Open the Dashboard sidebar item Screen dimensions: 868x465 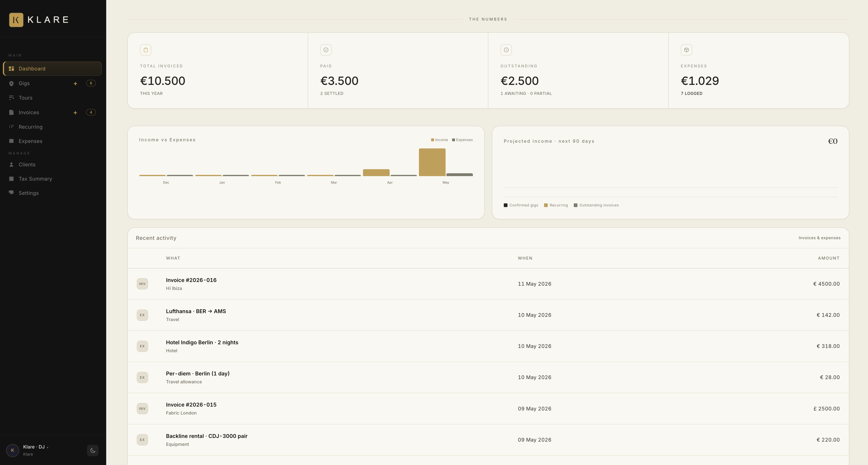[52, 68]
